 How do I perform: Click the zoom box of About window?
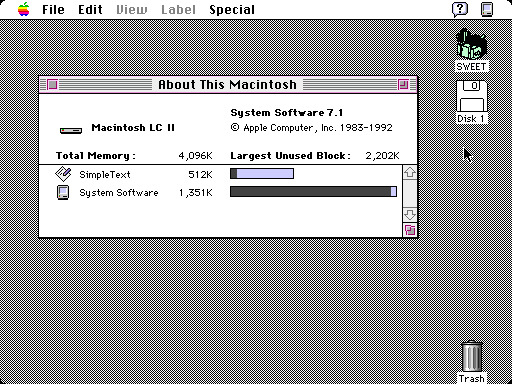(x=403, y=85)
